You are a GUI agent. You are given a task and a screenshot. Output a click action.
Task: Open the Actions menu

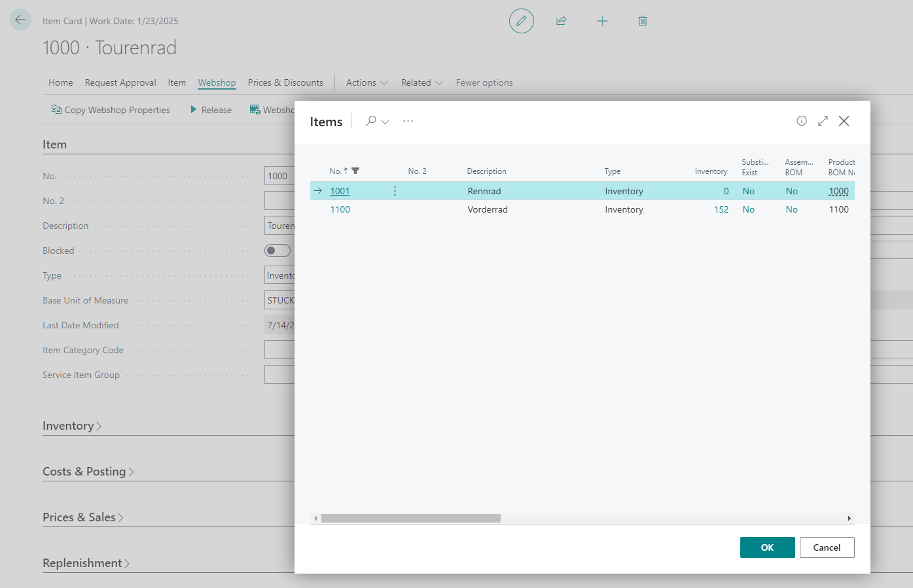pyautogui.click(x=367, y=82)
